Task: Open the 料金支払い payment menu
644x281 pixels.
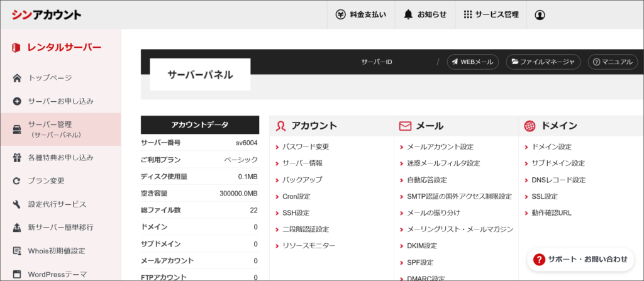Action: click(360, 14)
